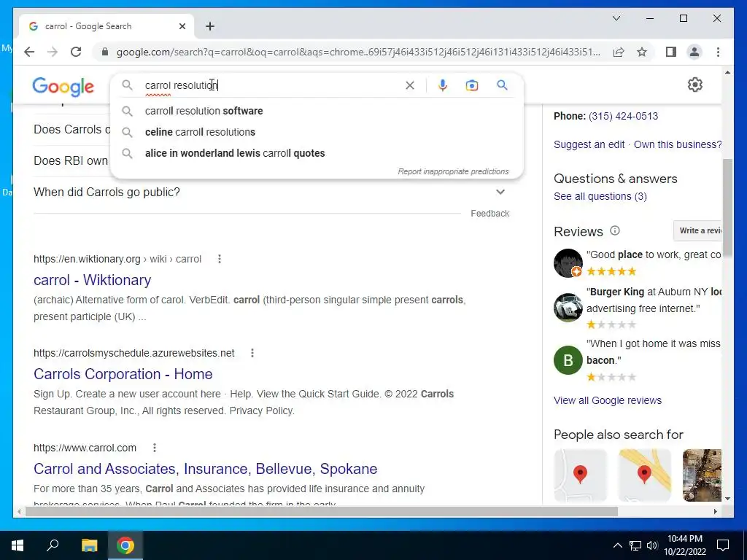This screenshot has width=747, height=560.
Task: Click the vertical page scrollbar thumb
Action: click(727, 208)
